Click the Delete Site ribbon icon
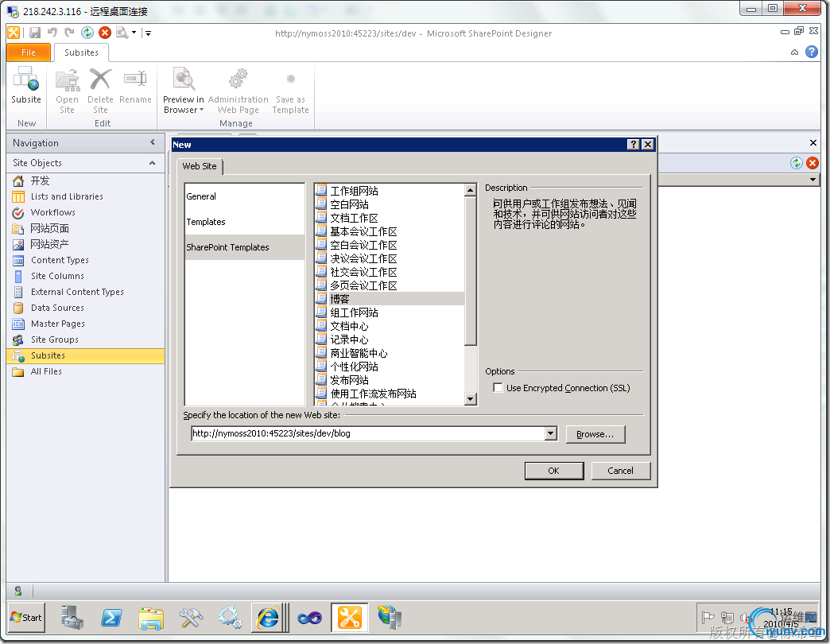Screen dimensions: 830x644 point(100,80)
